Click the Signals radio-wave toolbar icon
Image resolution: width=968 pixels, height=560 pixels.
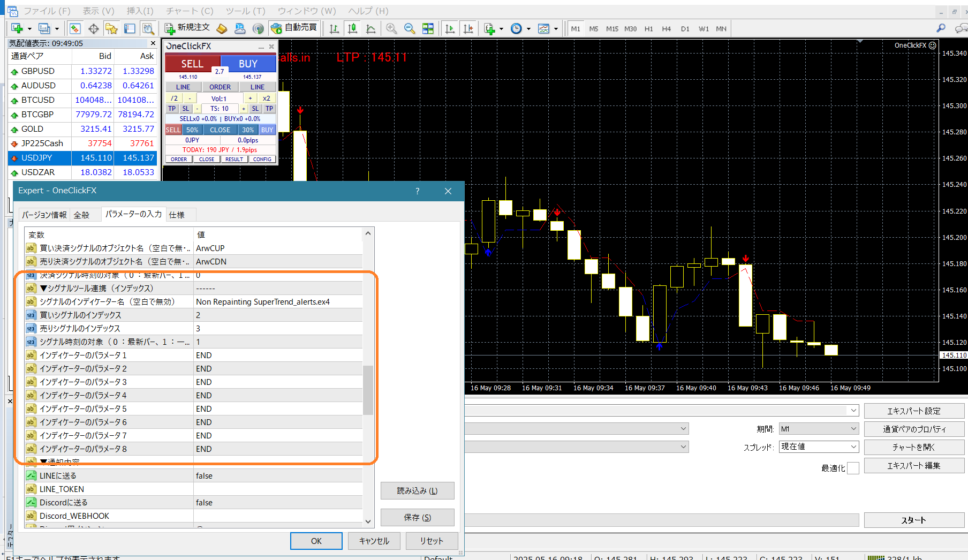click(x=258, y=28)
